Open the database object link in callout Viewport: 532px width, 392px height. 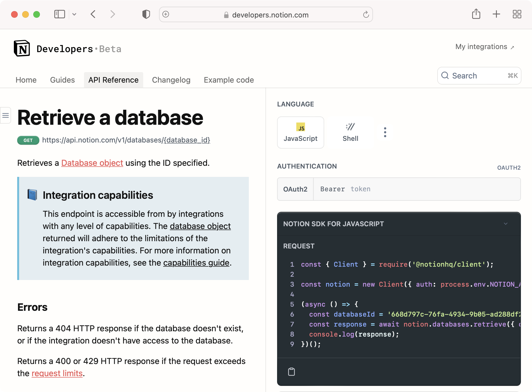200,226
